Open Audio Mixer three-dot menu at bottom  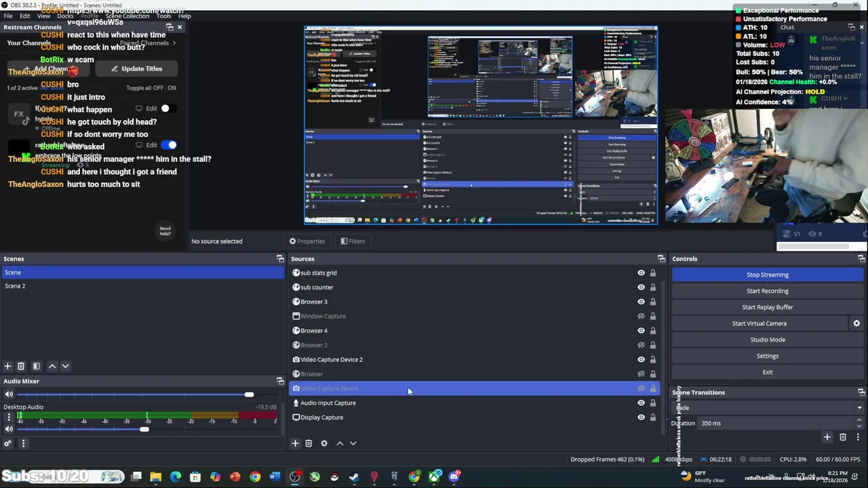pos(23,444)
